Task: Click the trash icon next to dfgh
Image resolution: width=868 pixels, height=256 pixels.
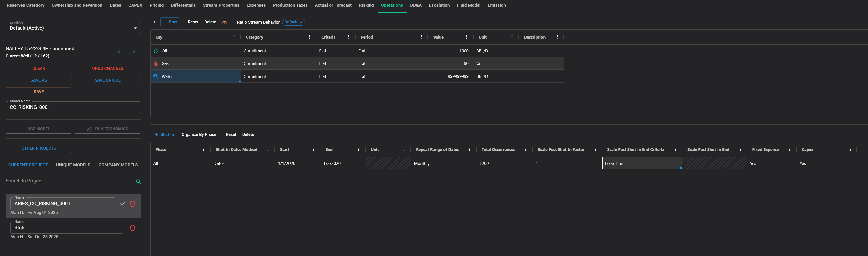Action: 132,228
